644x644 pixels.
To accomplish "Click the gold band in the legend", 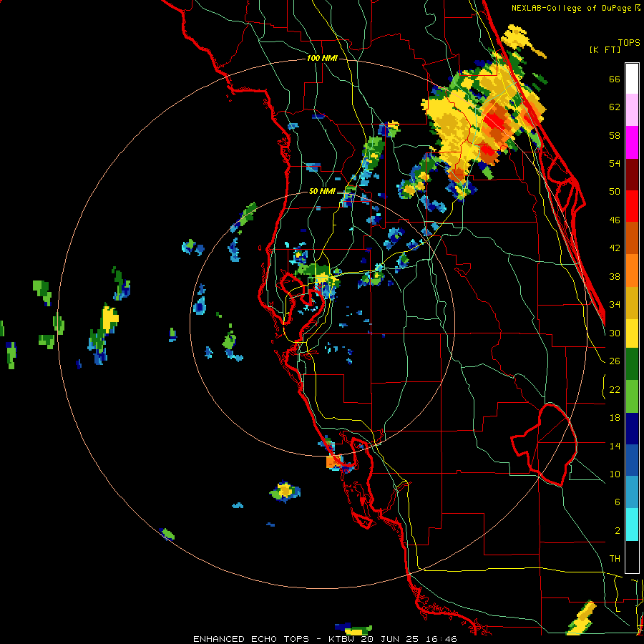I will [632, 302].
